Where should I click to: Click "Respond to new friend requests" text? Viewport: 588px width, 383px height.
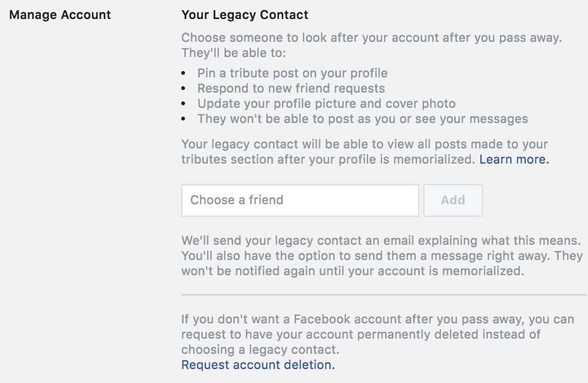coord(291,89)
